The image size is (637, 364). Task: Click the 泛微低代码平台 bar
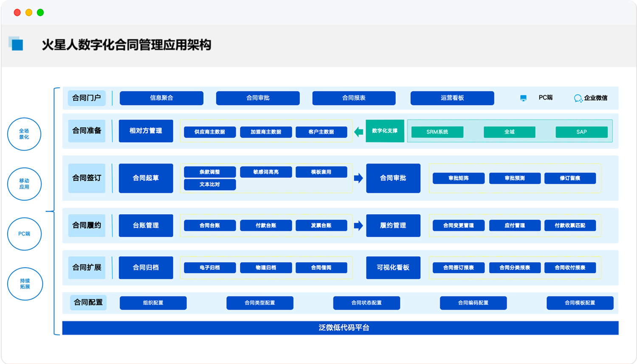tap(340, 328)
